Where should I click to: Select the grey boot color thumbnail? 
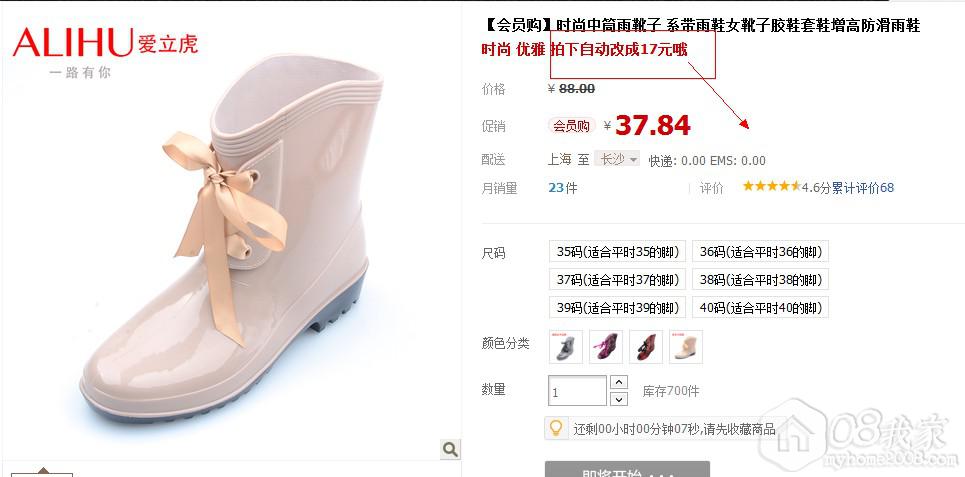pyautogui.click(x=566, y=347)
